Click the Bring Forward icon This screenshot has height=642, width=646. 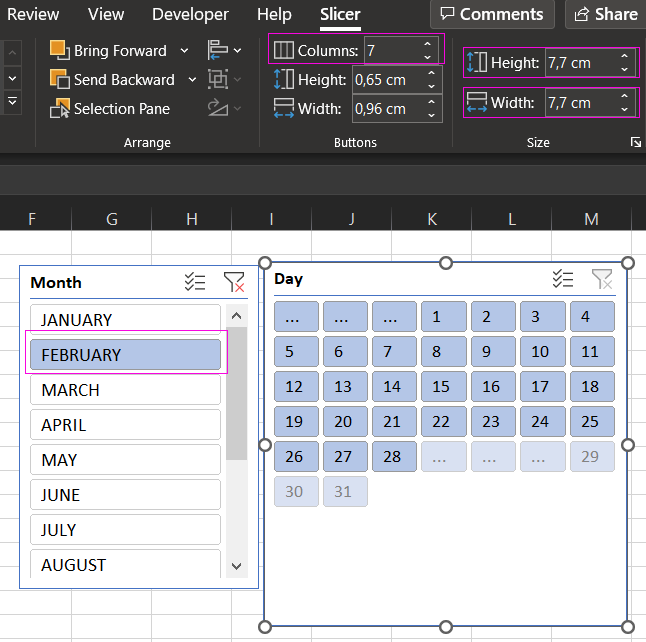[x=59, y=50]
